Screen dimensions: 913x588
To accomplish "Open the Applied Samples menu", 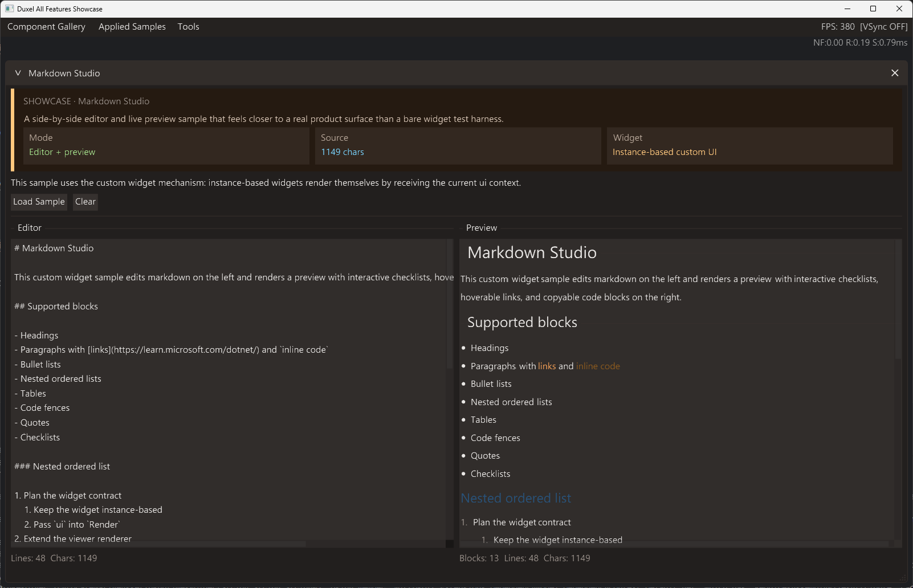I will click(132, 27).
